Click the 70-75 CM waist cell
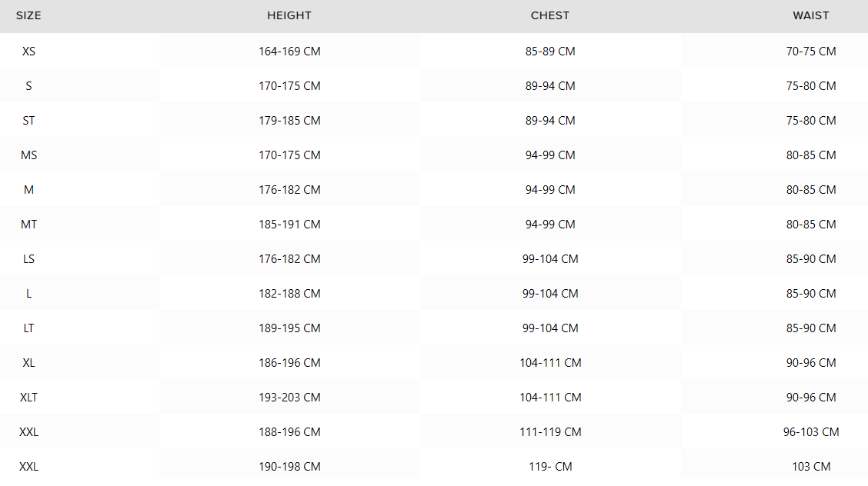Image resolution: width=868 pixels, height=486 pixels. pyautogui.click(x=811, y=52)
